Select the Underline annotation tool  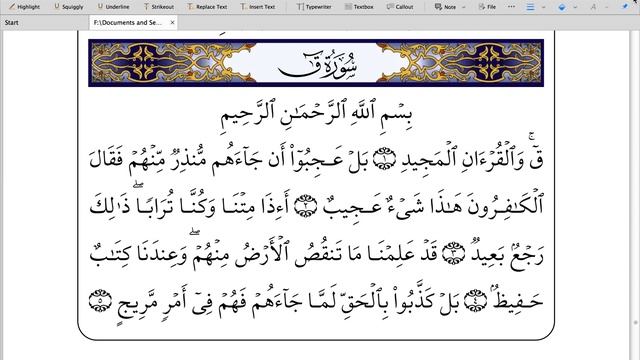[113, 7]
